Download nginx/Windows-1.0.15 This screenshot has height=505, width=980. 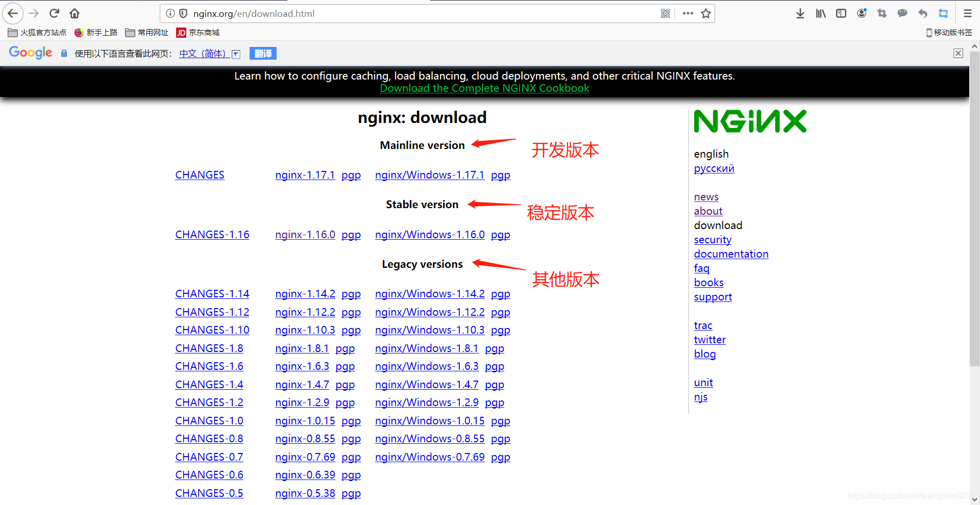(x=430, y=421)
